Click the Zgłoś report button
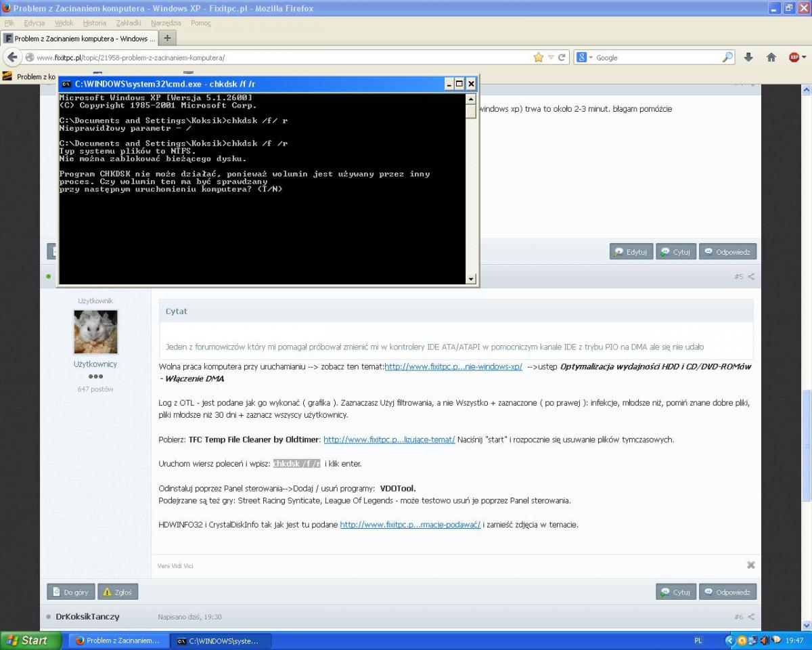The image size is (812, 650). coord(118,592)
